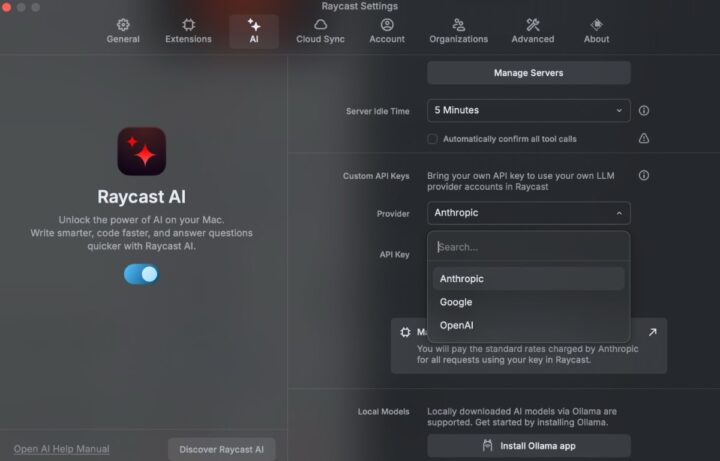Select OpenAI in the provider list
The height and width of the screenshot is (461, 720).
(x=457, y=325)
